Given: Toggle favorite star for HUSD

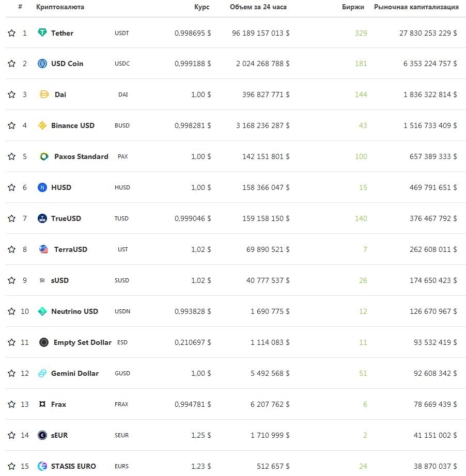Looking at the screenshot, I should tap(11, 187).
